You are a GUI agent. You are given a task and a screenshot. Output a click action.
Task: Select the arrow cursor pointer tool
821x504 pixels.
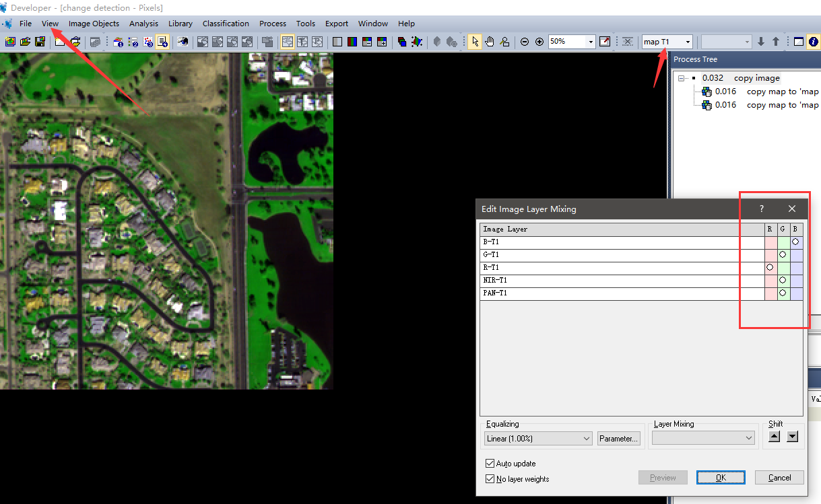tap(475, 42)
